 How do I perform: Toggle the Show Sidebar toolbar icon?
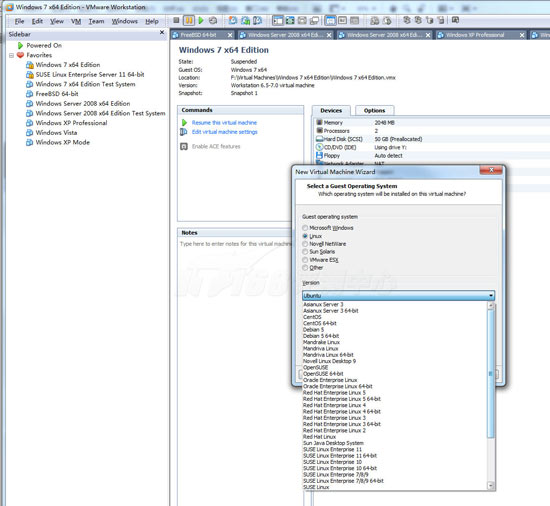(x=278, y=20)
